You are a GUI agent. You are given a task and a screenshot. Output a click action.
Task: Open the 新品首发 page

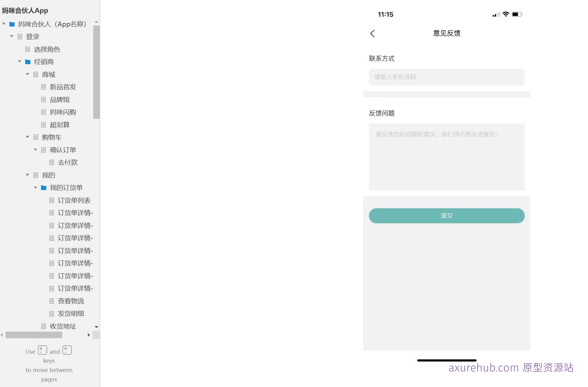coord(63,87)
